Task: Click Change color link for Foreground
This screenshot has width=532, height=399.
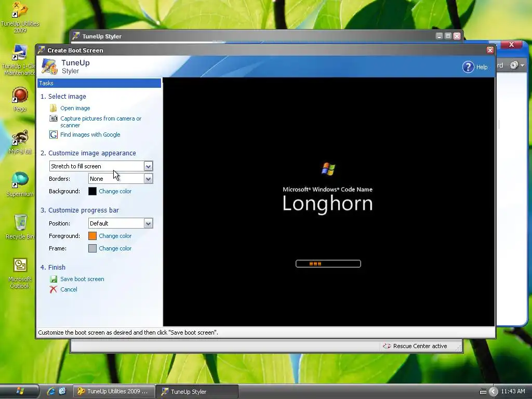Action: 115,236
